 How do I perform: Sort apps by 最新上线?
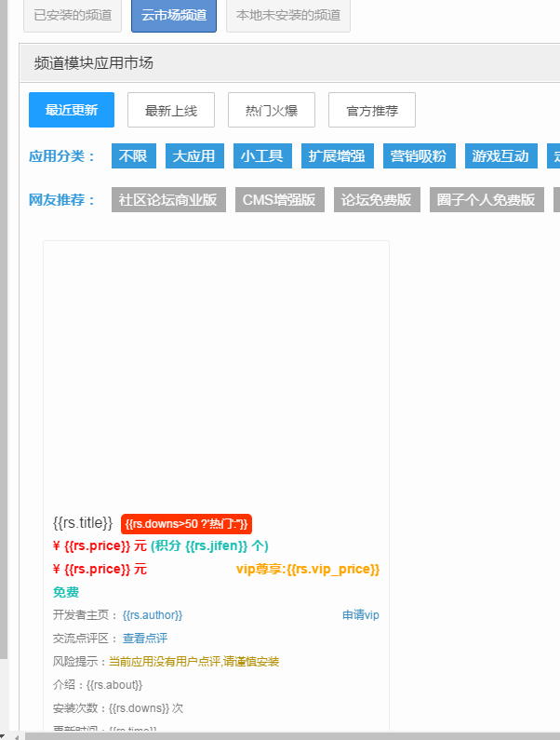pyautogui.click(x=170, y=110)
